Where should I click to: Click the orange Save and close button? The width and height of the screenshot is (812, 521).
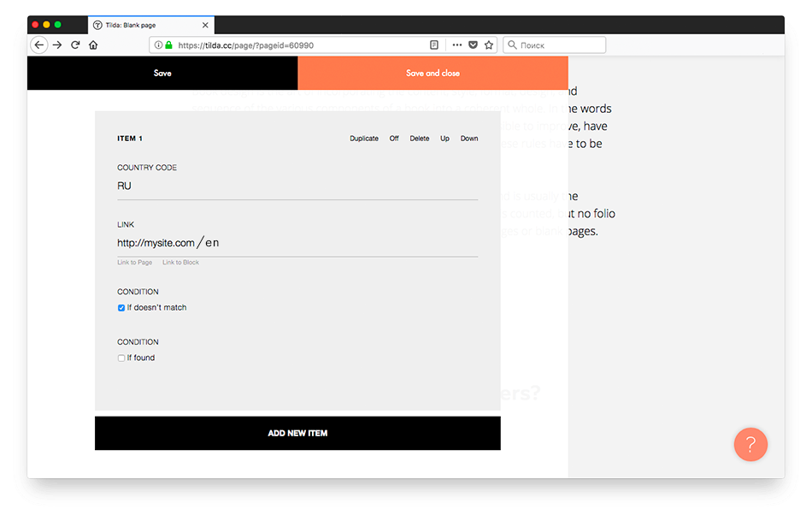[x=433, y=73]
